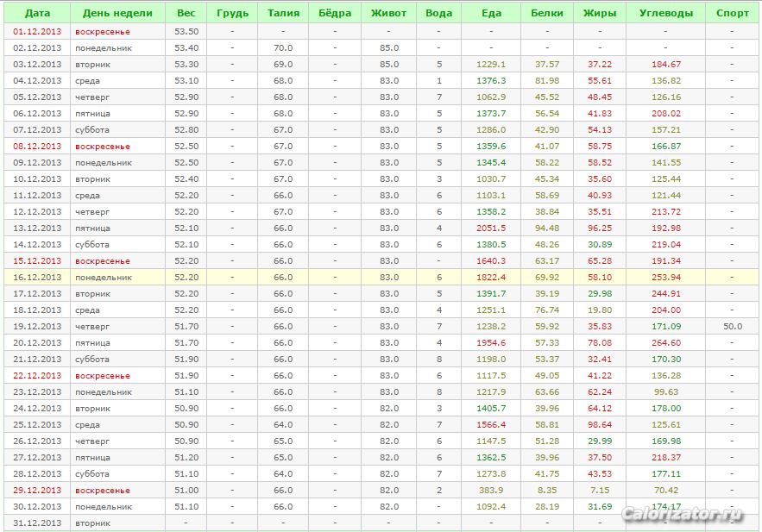The height and width of the screenshot is (532, 762).
Task: Select the 31.12.2013 date in last row
Action: (37, 523)
